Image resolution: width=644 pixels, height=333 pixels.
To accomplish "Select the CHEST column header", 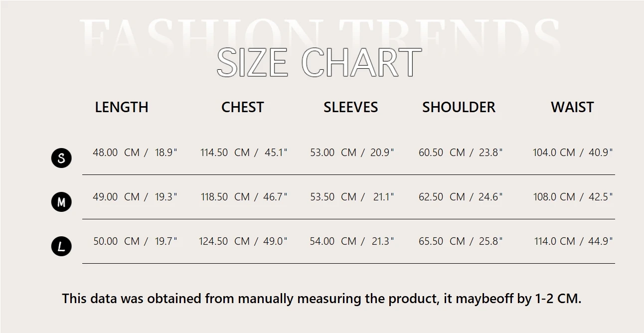I will click(242, 107).
